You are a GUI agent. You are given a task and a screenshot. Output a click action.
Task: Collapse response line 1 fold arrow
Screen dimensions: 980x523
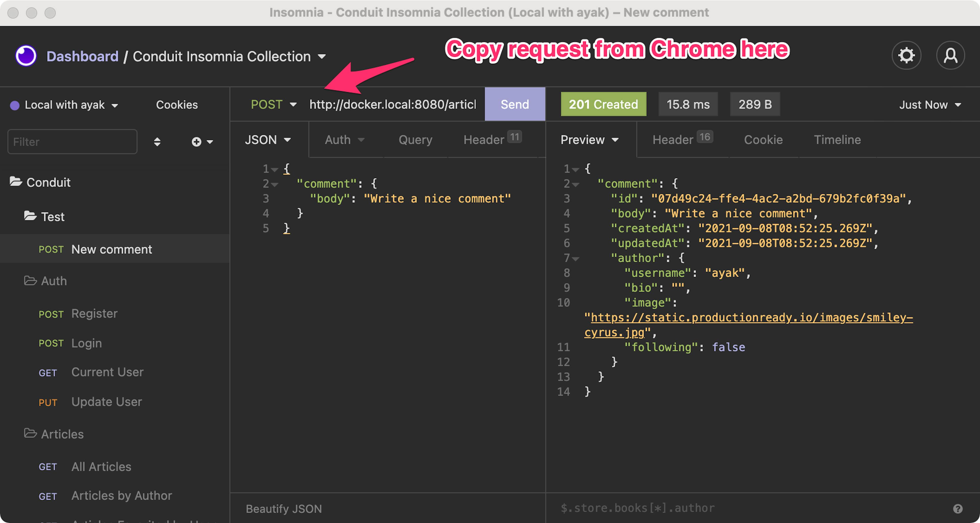point(575,169)
